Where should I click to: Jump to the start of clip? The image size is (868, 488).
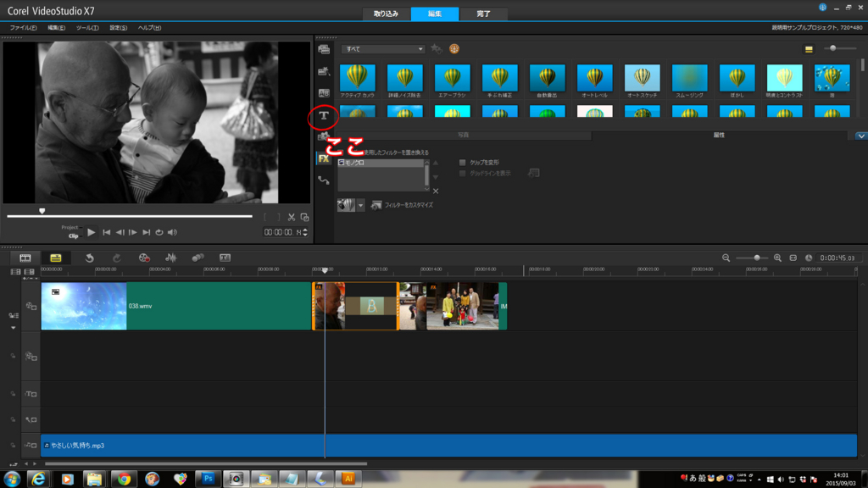tap(106, 232)
